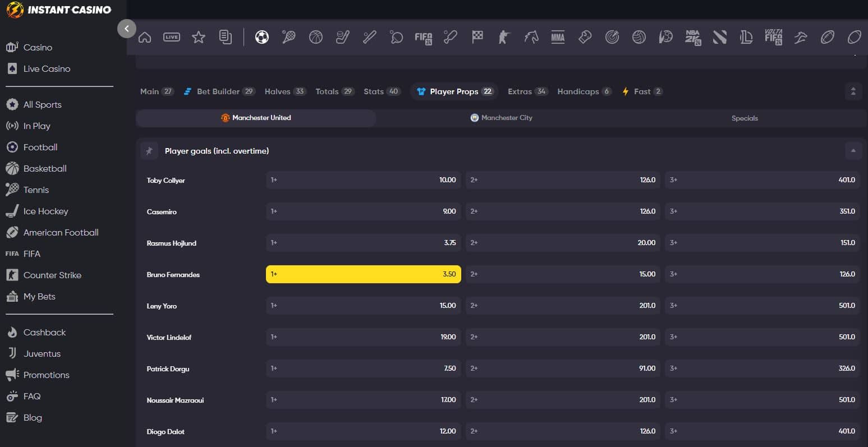This screenshot has height=447, width=868.
Task: Select the boxing glove icon
Action: click(585, 38)
